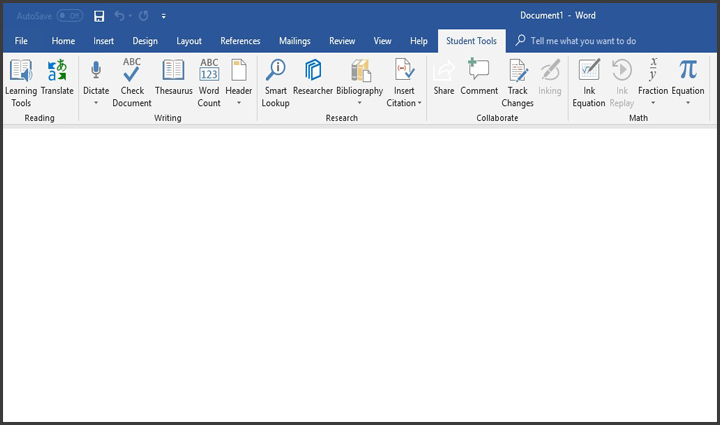
Task: Select the Student Tools tab
Action: point(472,41)
